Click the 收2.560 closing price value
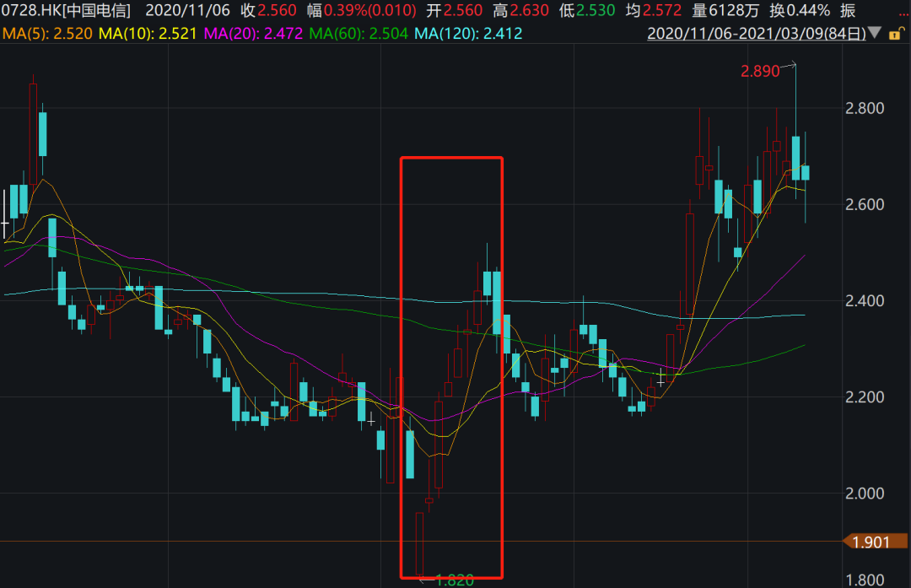 pyautogui.click(x=268, y=10)
